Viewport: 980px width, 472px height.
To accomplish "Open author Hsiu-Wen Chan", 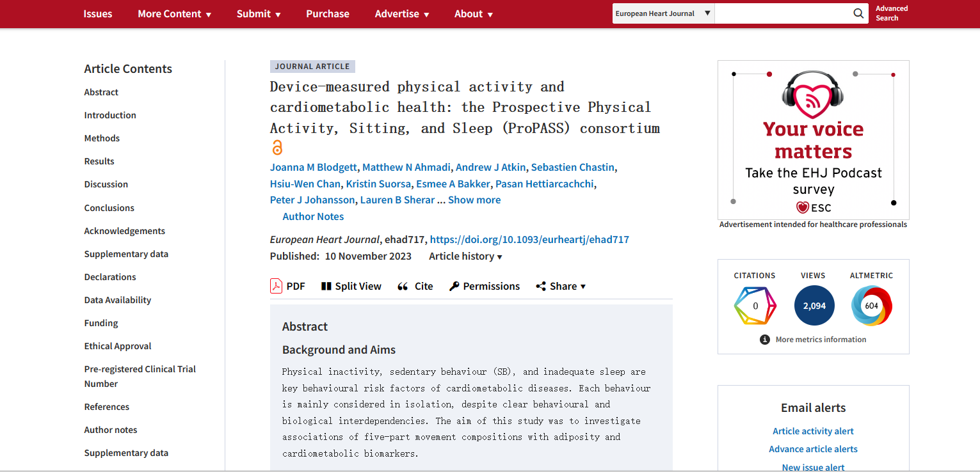I will tap(305, 184).
